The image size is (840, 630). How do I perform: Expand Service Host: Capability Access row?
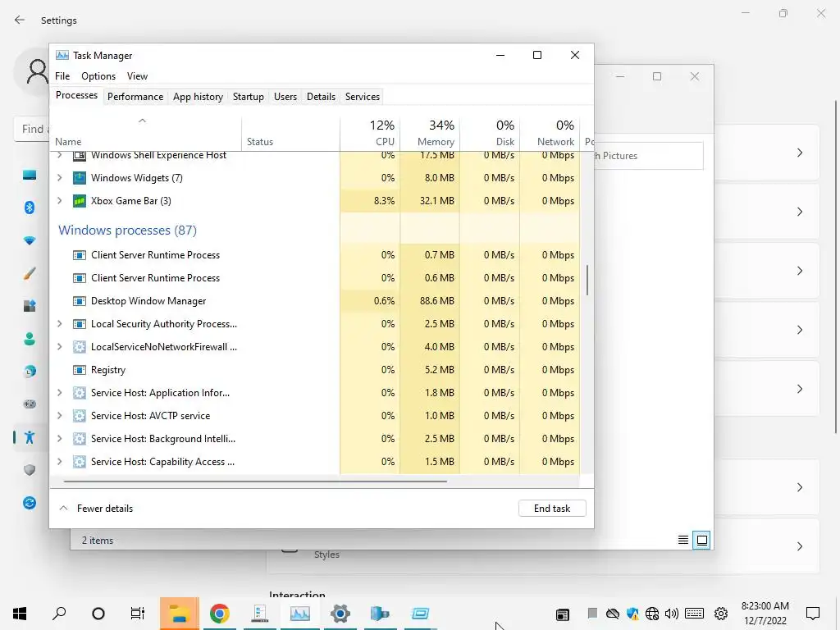coord(59,463)
